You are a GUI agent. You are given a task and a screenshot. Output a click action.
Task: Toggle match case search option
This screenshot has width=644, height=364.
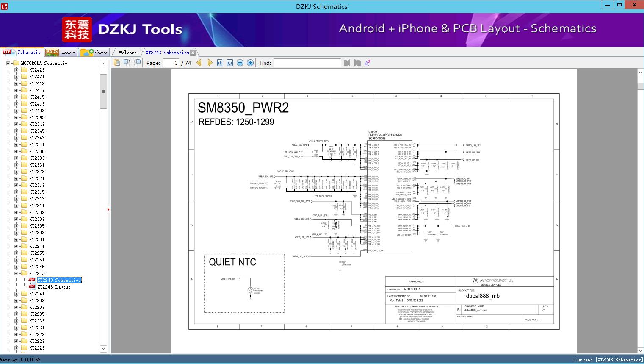(368, 63)
